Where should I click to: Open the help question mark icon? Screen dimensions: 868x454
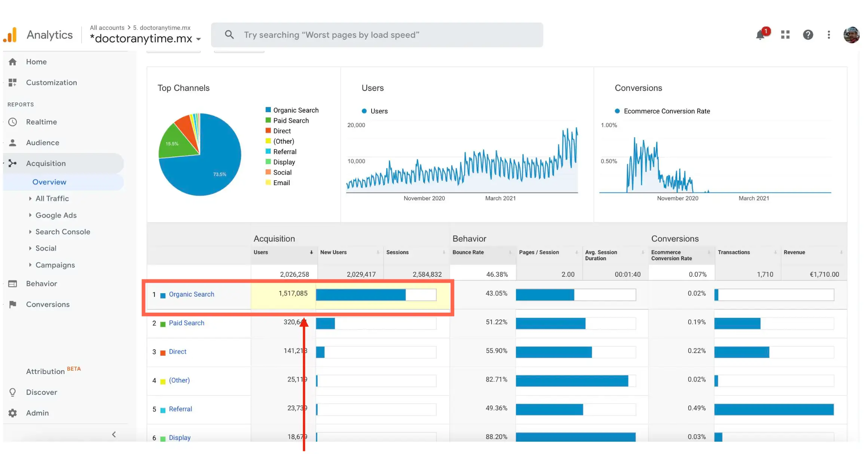pos(808,35)
